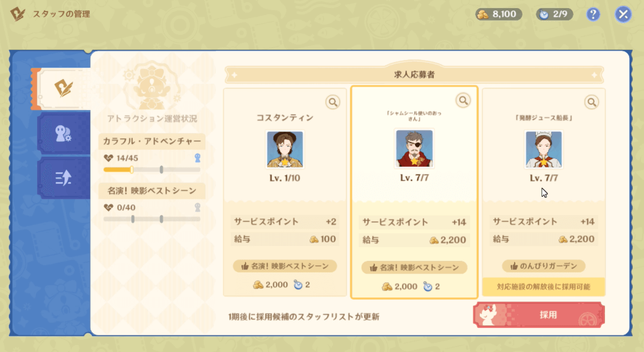Select the コスタンティン portrait
This screenshot has width=644, height=352.
tap(285, 149)
